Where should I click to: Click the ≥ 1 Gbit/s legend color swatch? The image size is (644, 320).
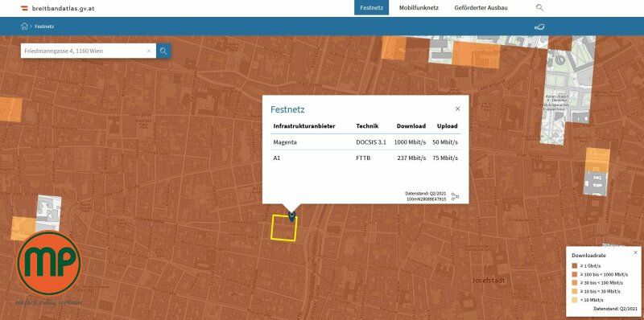[575, 265]
